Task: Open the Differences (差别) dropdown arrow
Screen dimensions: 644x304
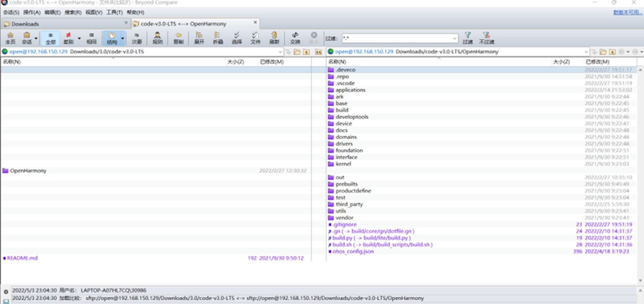Action: [x=79, y=38]
